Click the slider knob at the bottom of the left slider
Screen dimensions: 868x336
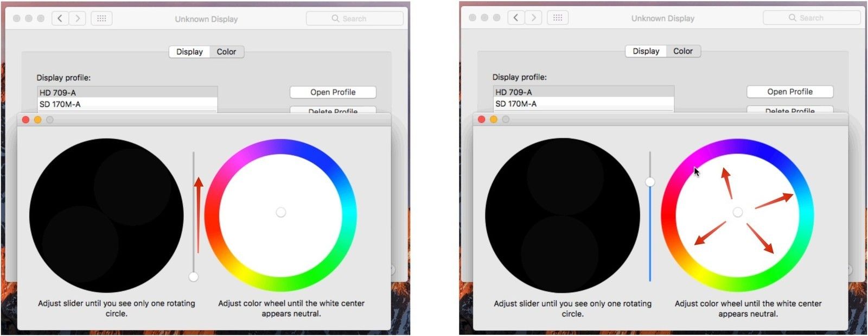click(193, 277)
